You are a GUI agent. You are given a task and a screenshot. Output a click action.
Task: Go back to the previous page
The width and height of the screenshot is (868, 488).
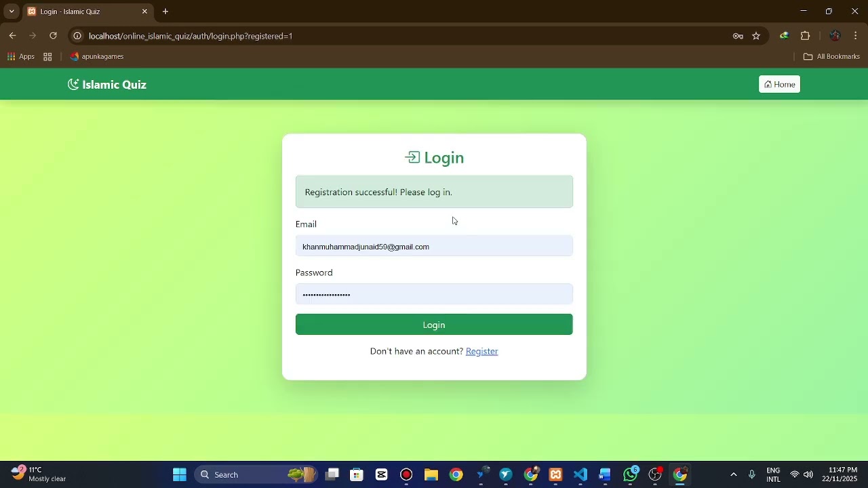pyautogui.click(x=13, y=36)
